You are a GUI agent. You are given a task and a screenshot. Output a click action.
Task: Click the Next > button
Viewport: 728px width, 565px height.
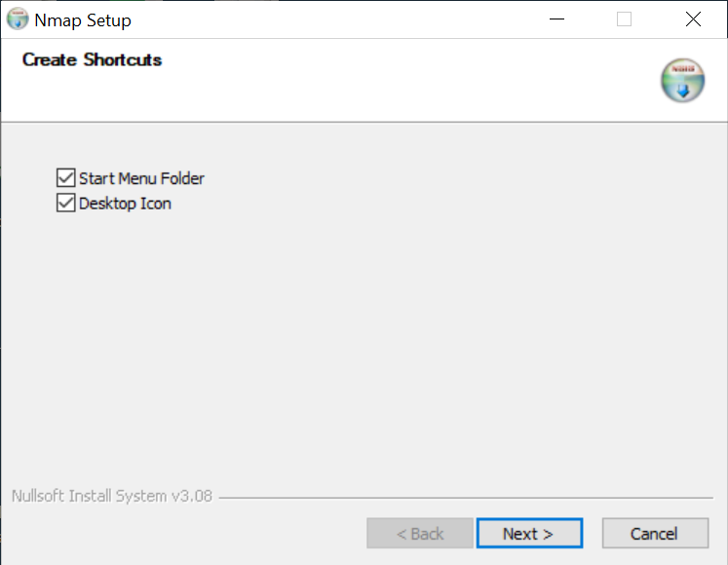point(529,534)
